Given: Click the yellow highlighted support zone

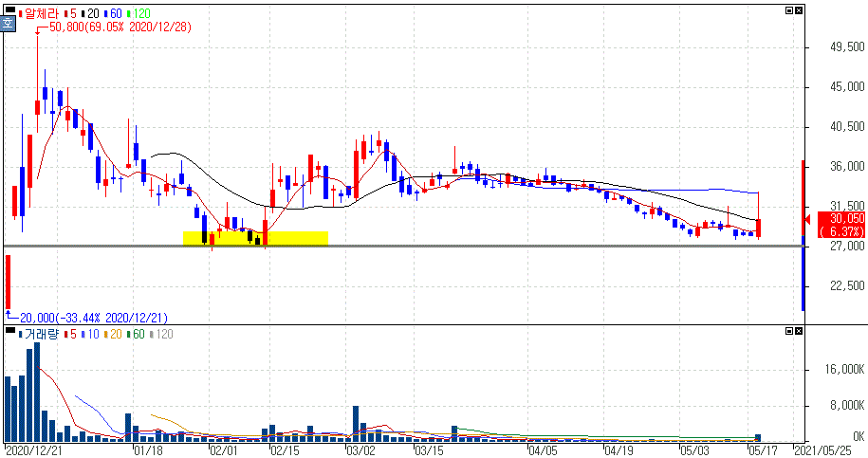Looking at the screenshot, I should 256,238.
